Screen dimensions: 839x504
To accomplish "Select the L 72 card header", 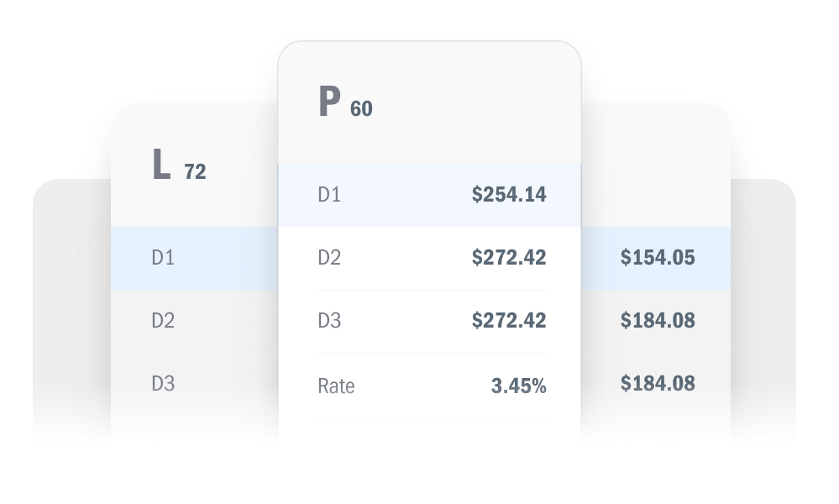I will coord(195,165).
